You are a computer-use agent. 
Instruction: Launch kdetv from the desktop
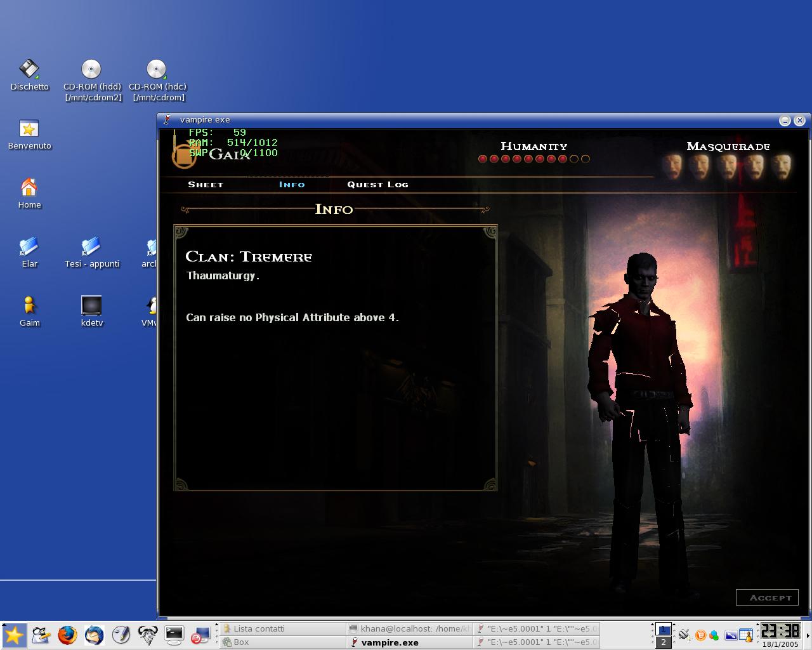[x=92, y=312]
